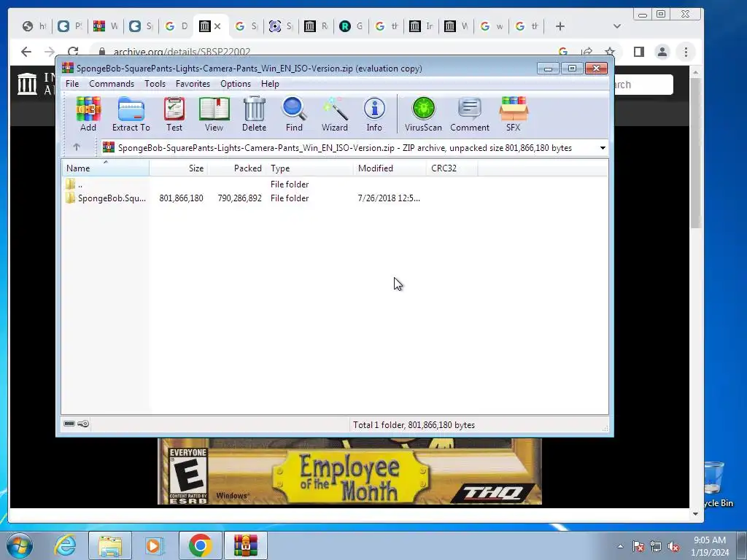Screen dimensions: 747x560
Task: Expand Chrome's tab search chevron
Action: click(617, 26)
